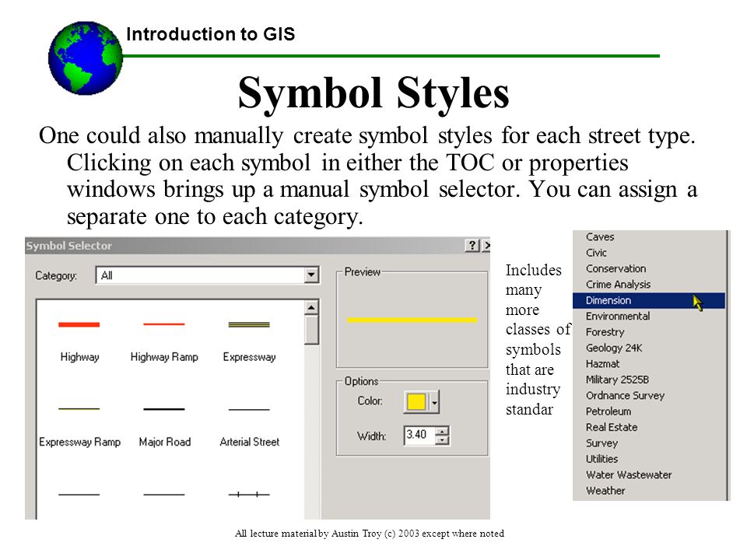747x560 pixels.
Task: Click the Major Road label text
Action: coord(165,442)
